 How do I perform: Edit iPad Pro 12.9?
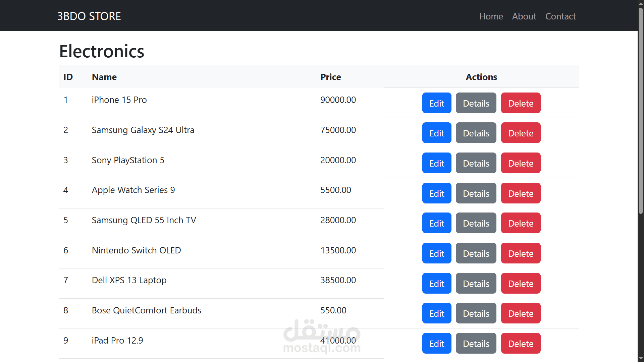coord(437,343)
